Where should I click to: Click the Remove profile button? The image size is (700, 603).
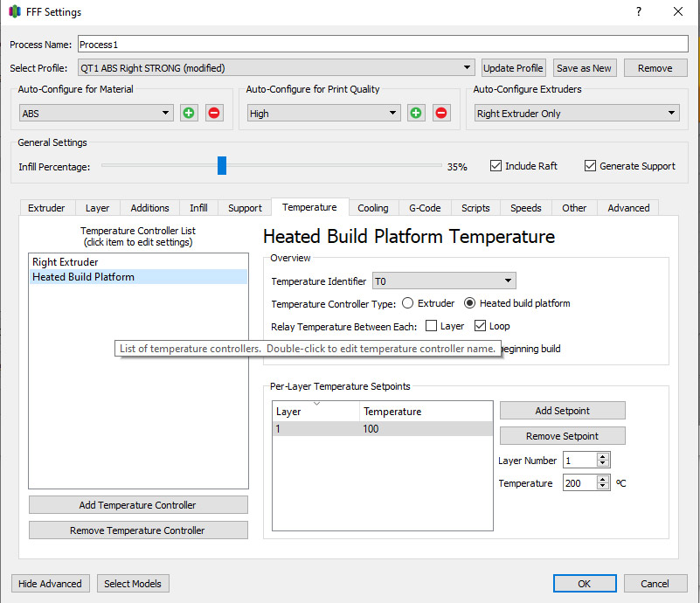click(x=655, y=68)
